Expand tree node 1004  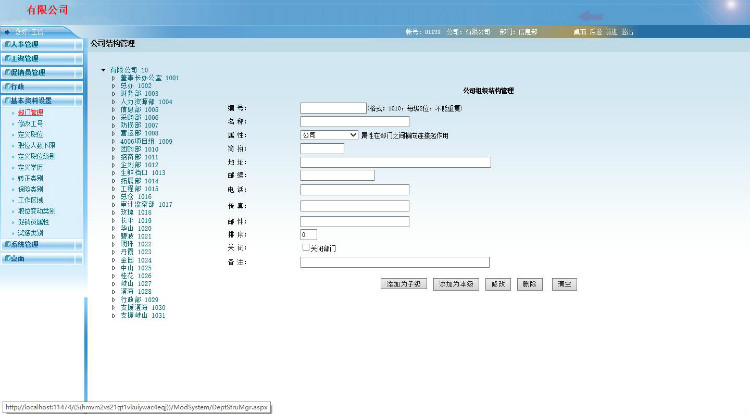click(x=113, y=101)
